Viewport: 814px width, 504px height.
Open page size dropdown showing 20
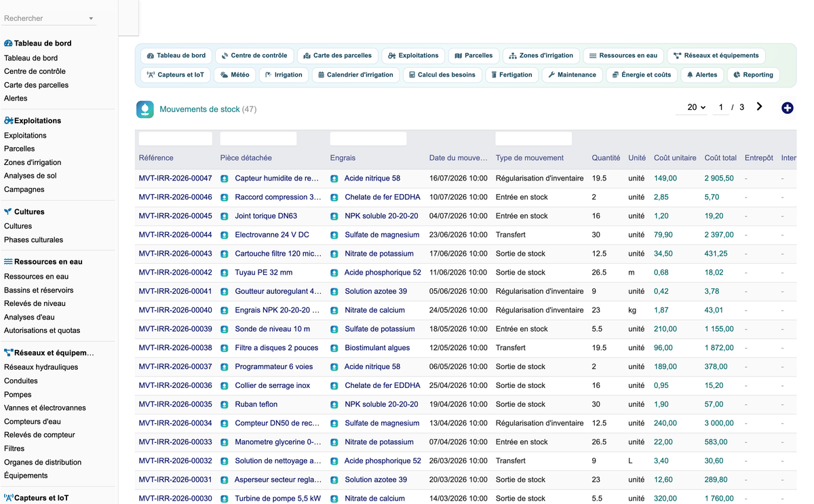692,107
